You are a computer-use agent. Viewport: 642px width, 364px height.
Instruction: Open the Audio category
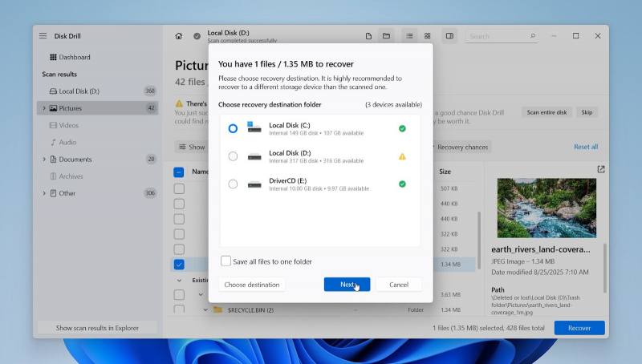coord(63,143)
